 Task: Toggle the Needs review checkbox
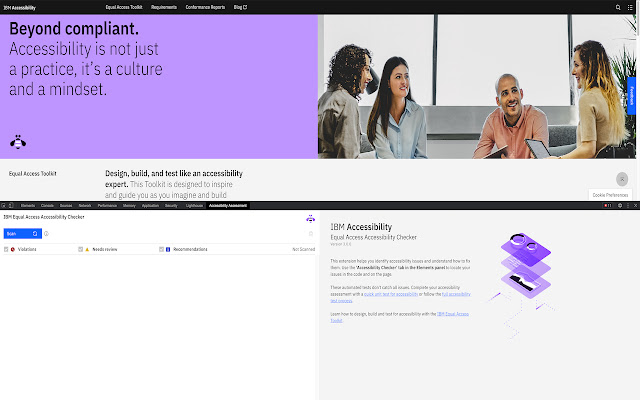tap(80, 249)
